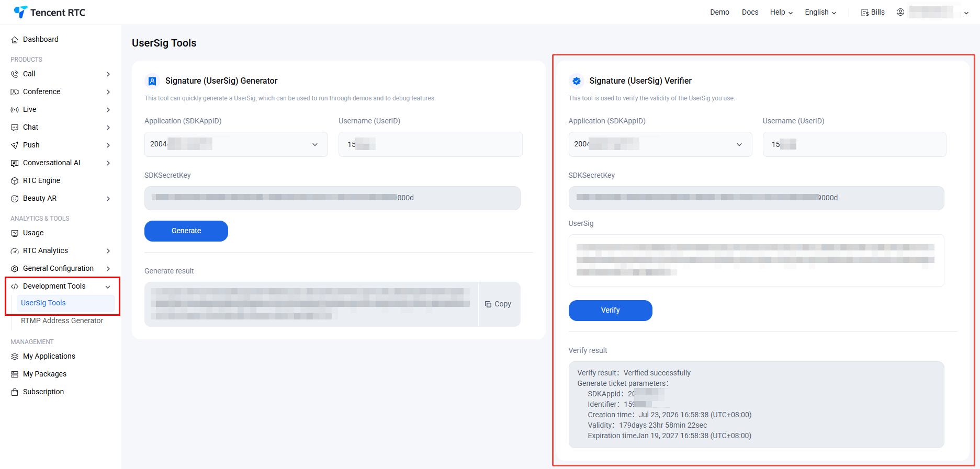Viewport: 980px width, 469px height.
Task: Click the Live broadcast icon
Action: [x=15, y=110]
